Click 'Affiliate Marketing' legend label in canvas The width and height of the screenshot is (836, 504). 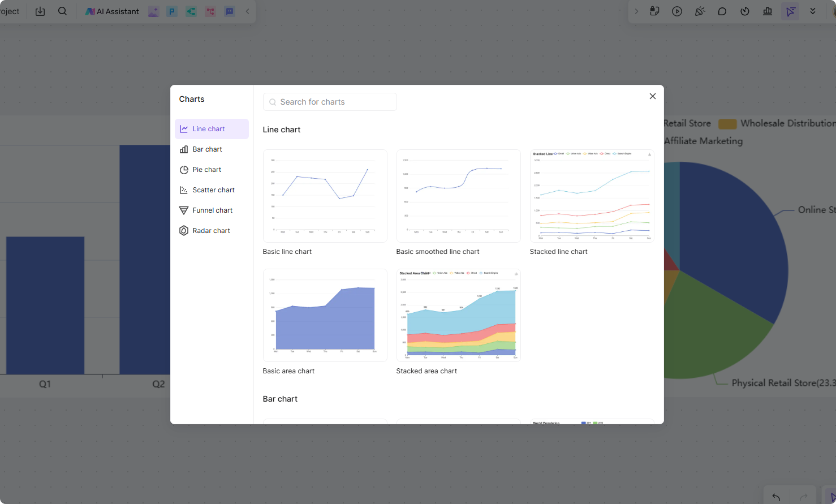pos(703,141)
